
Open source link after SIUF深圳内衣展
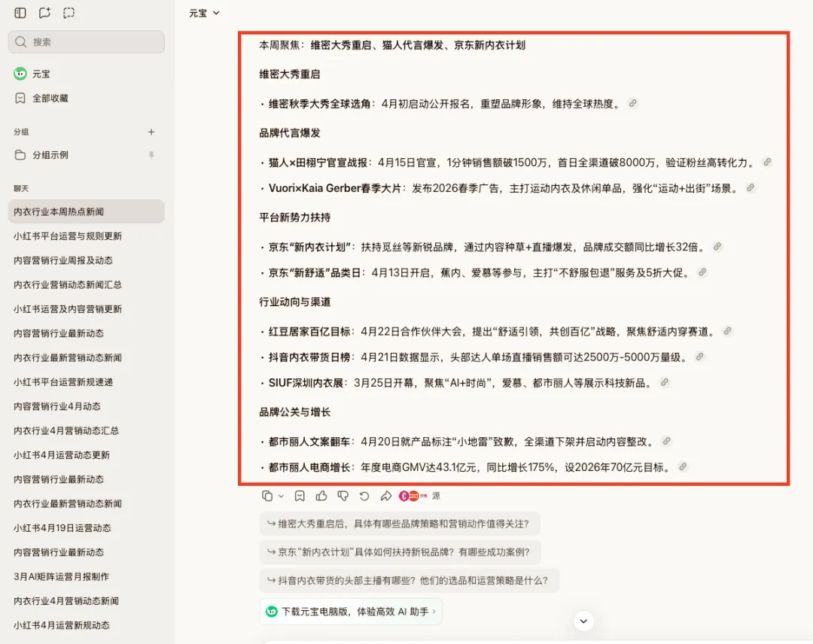click(664, 382)
